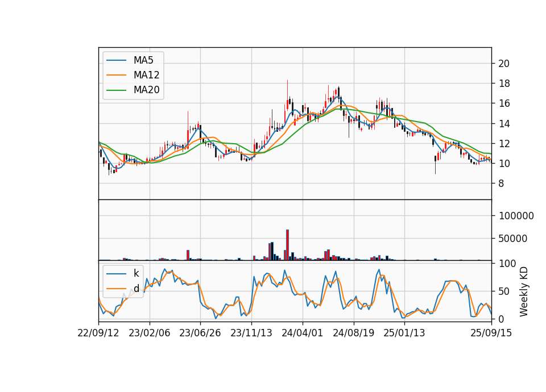Click the orange d legend line sample
The image size is (546, 392).
[x=116, y=289]
